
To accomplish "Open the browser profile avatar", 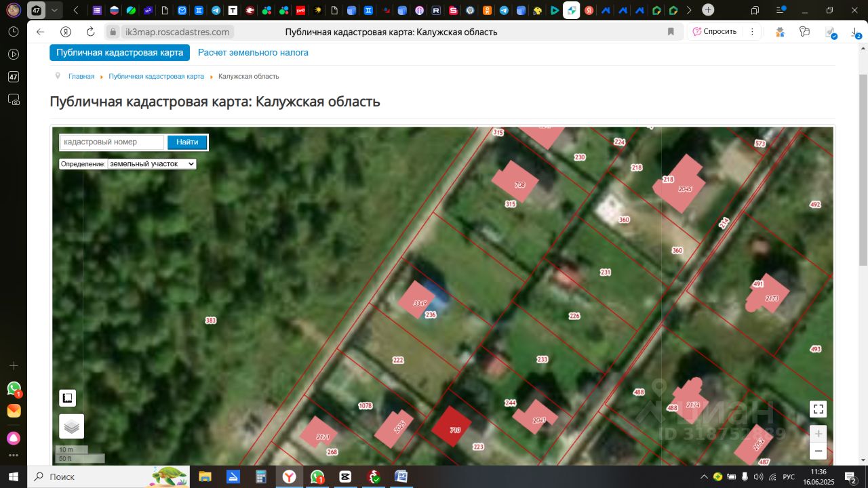I will pyautogui.click(x=14, y=10).
